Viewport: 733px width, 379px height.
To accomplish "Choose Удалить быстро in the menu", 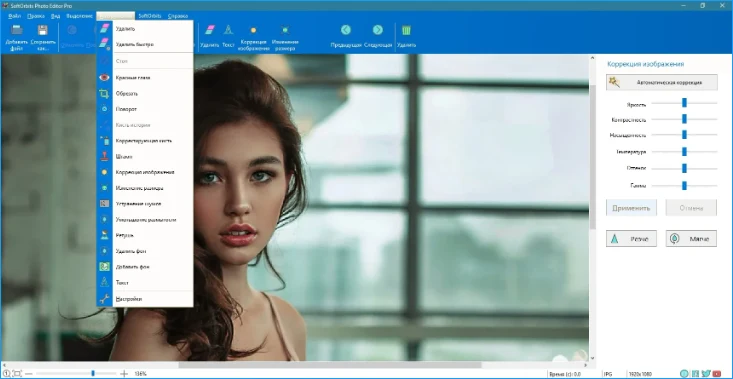I will coord(145,44).
